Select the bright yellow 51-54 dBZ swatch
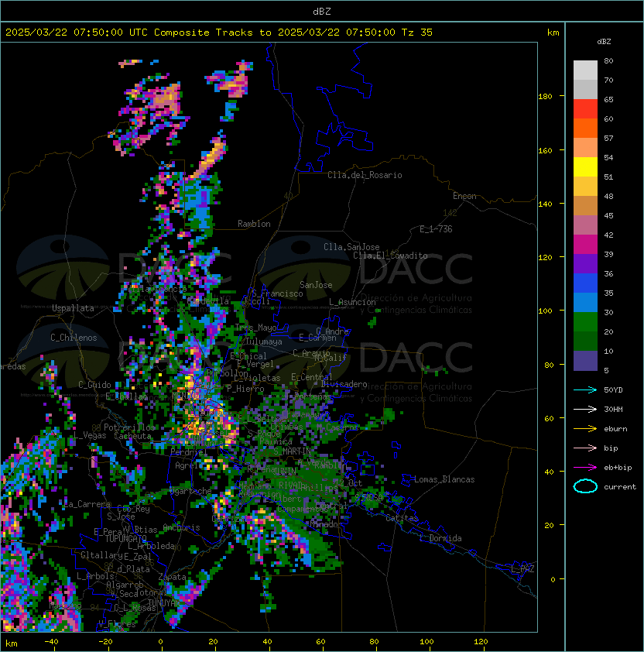The image size is (644, 652). [585, 166]
